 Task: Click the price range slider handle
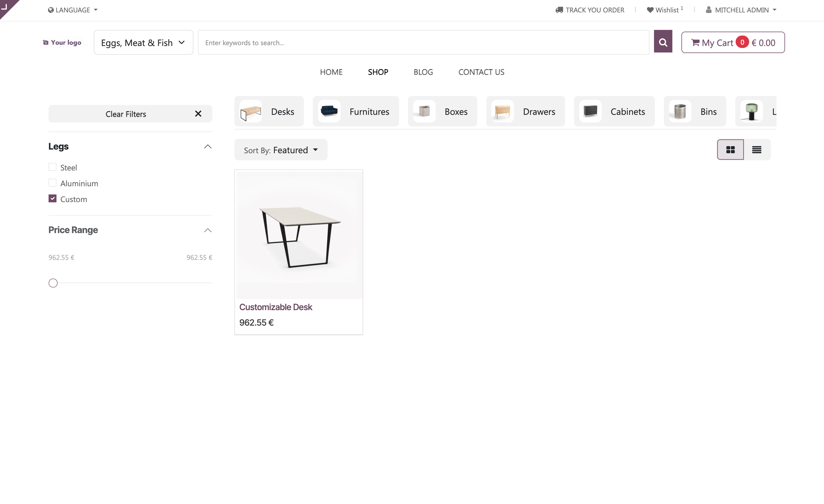pyautogui.click(x=53, y=283)
